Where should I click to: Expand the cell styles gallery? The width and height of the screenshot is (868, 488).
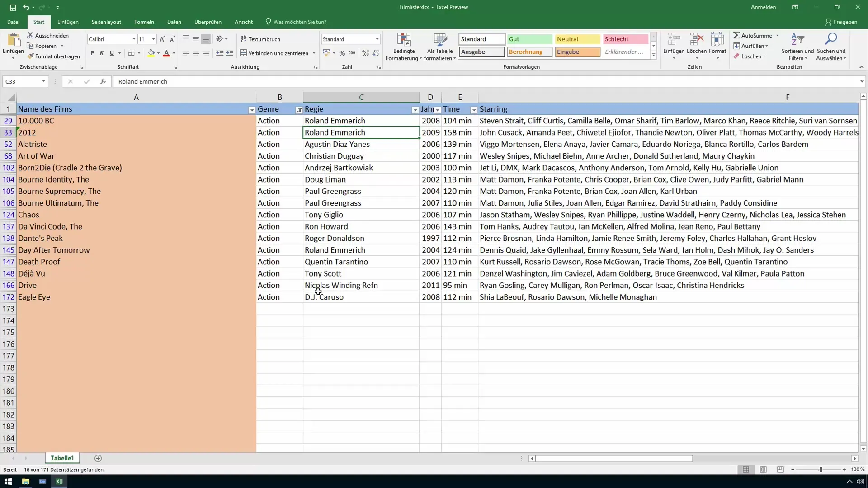653,55
